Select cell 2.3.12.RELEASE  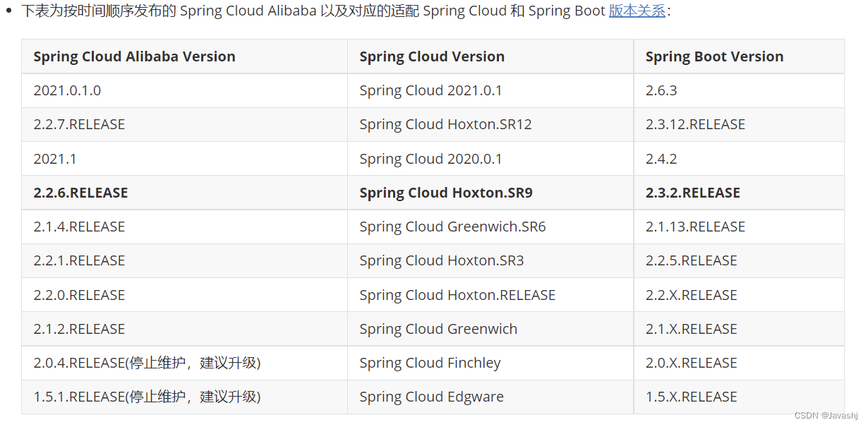(739, 124)
